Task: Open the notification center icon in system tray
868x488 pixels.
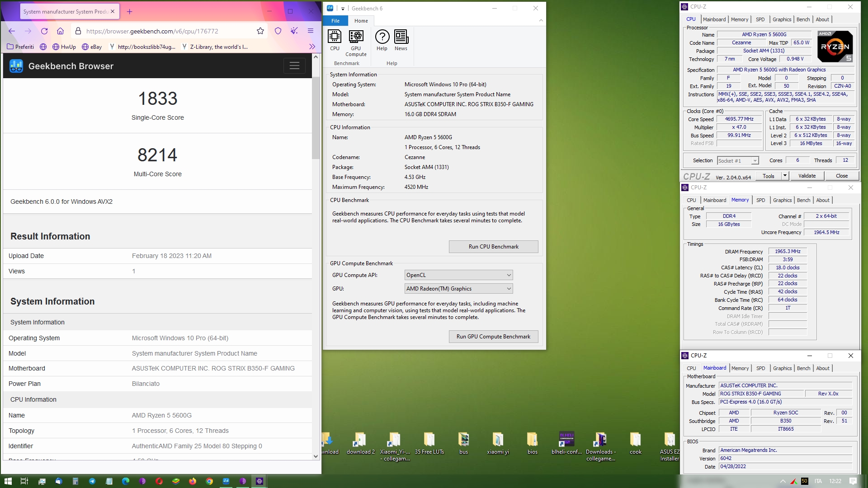Action: coord(853,481)
